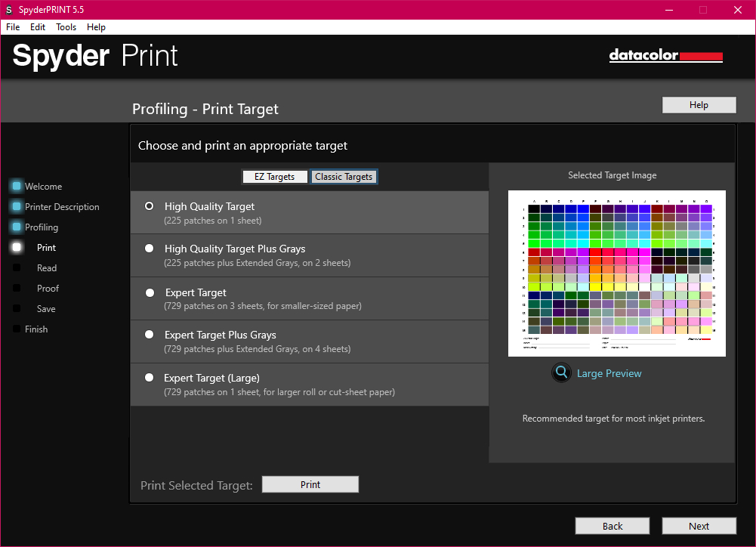Open the Edit menu

38,27
